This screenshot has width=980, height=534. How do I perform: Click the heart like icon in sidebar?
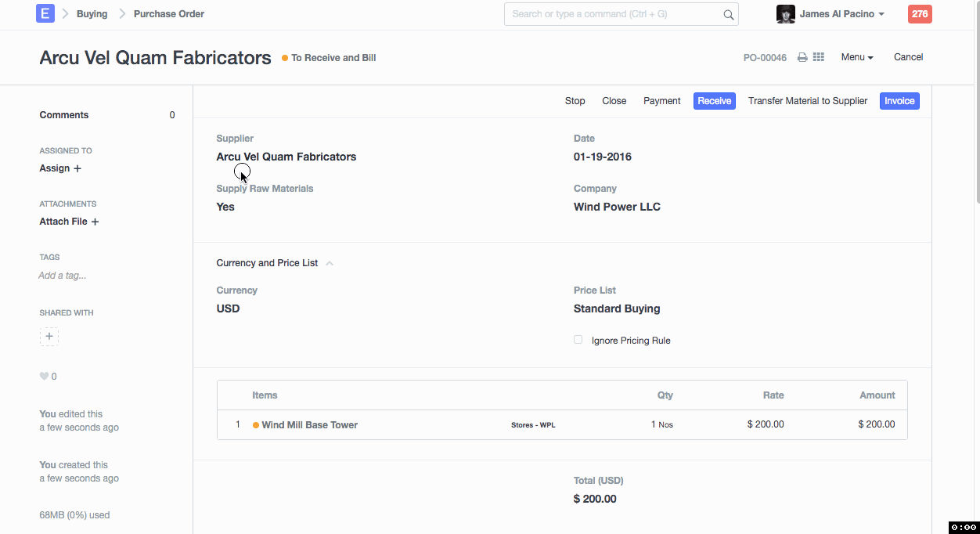44,377
